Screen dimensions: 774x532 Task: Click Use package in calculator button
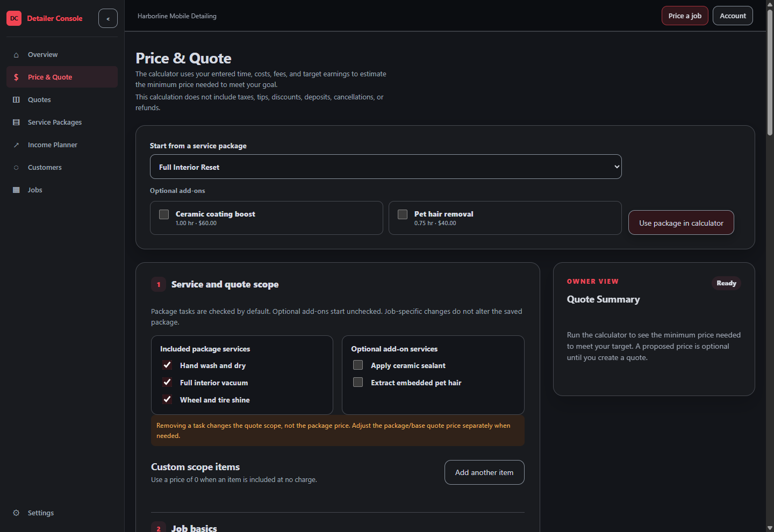pos(681,222)
